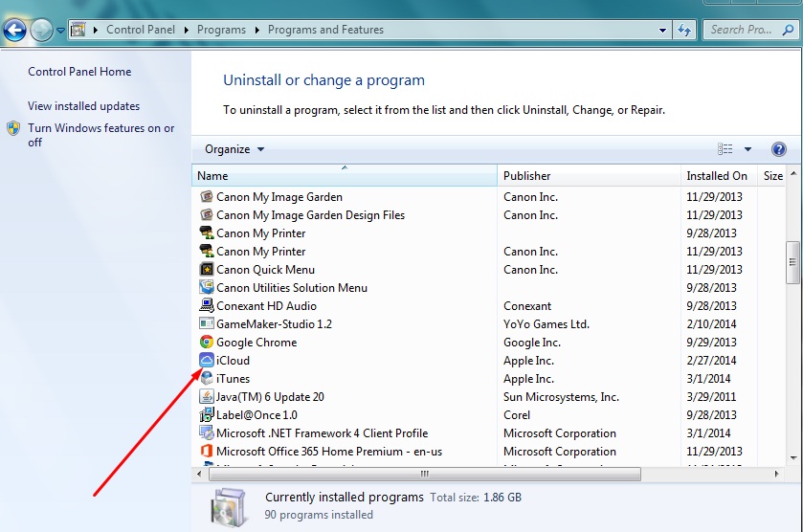Open Control Panel Home link
The image size is (803, 532).
(79, 72)
